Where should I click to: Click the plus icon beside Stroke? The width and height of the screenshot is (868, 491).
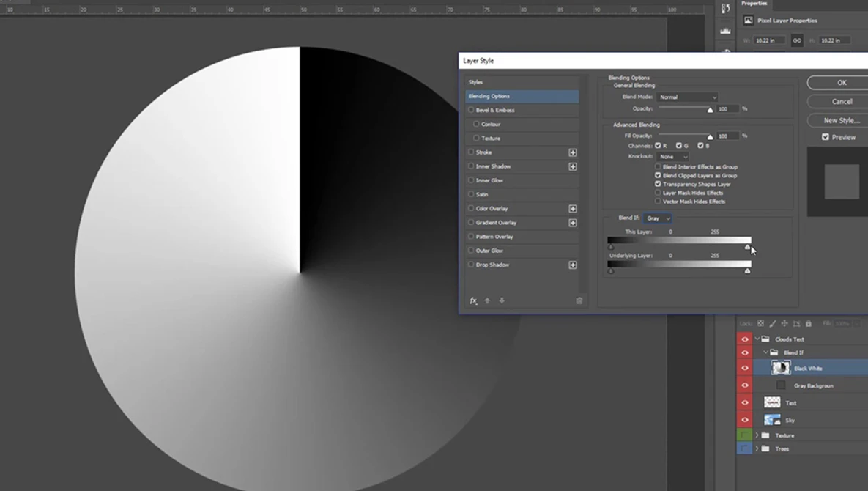(x=572, y=152)
